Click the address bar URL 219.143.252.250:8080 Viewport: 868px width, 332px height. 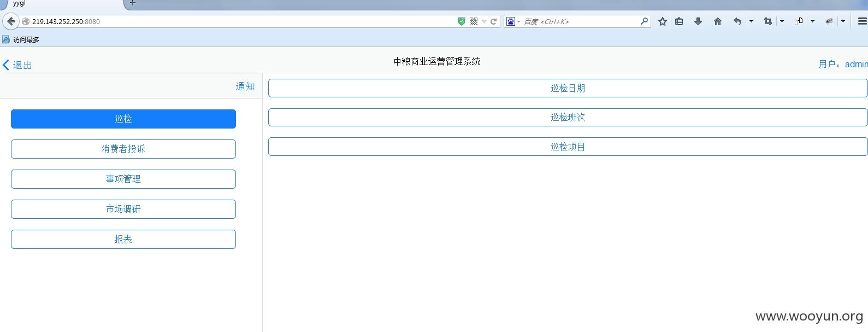(66, 22)
